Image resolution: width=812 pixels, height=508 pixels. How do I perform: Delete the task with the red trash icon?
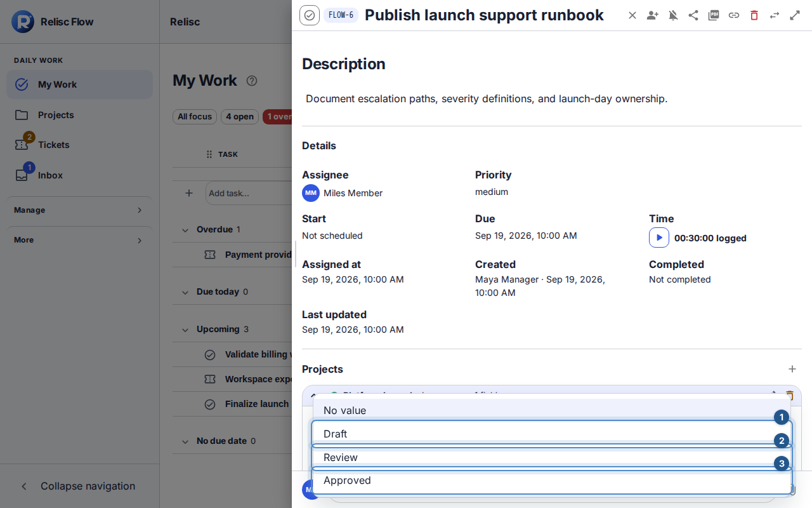pos(754,15)
